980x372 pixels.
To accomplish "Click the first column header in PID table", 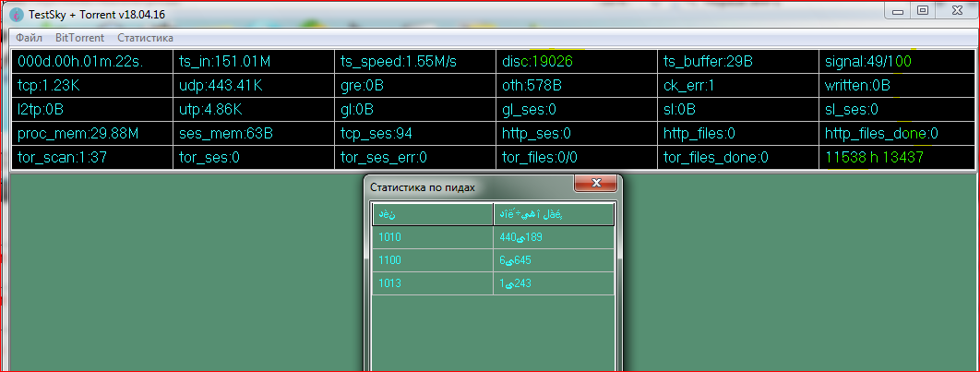I will coord(432,215).
